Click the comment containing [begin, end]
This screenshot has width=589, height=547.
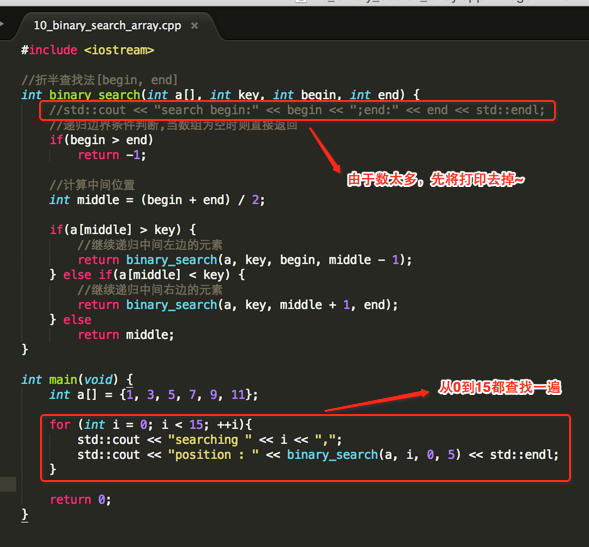tap(99, 80)
